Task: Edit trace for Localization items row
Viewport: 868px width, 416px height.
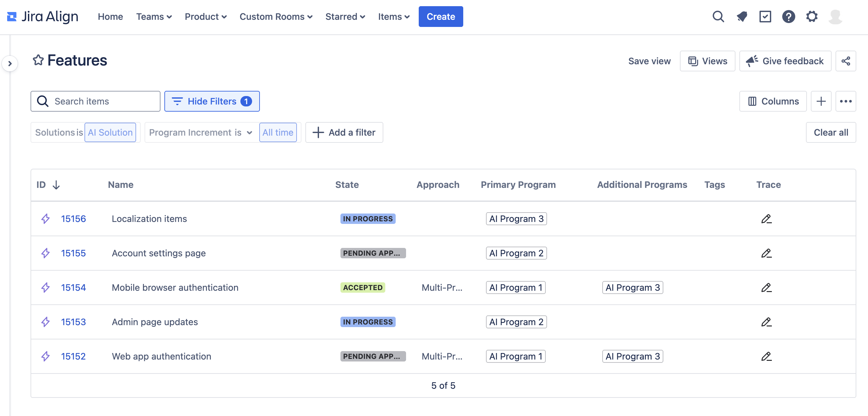Action: click(x=766, y=219)
